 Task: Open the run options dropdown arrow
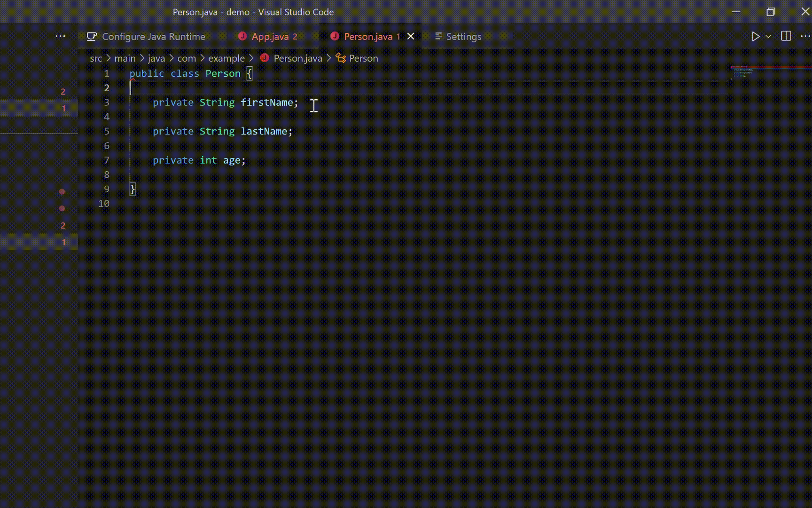pyautogui.click(x=768, y=37)
